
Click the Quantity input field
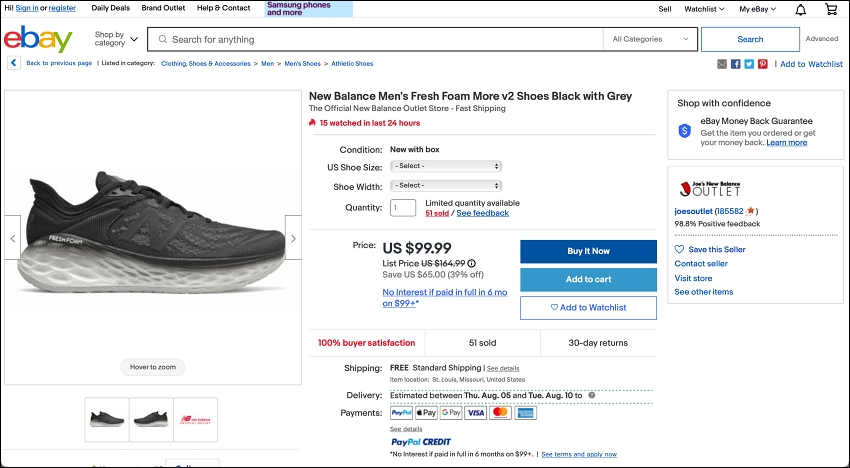(x=403, y=208)
